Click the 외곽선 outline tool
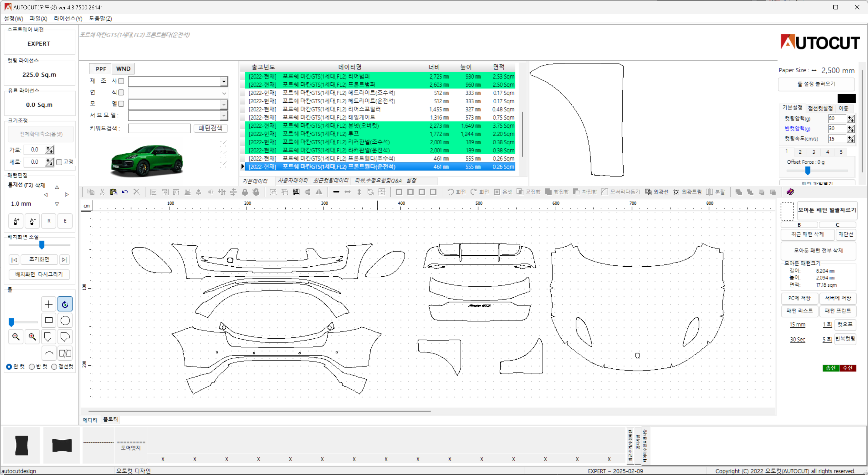868x475 pixels. 656,192
